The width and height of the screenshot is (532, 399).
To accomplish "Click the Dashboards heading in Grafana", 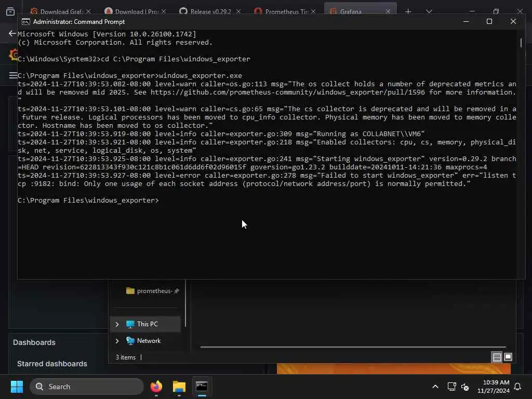I will pos(34,342).
